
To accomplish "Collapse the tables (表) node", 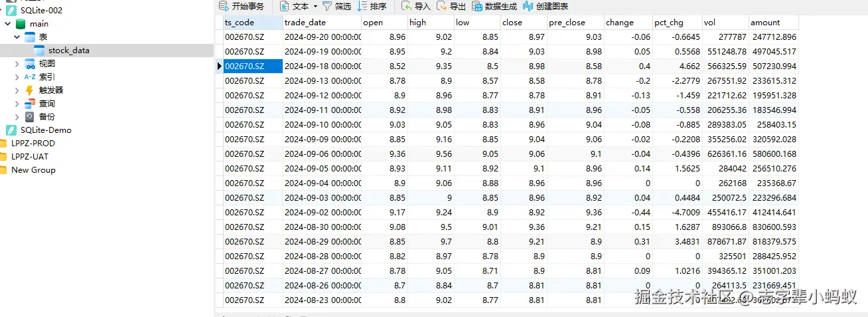I will [x=17, y=37].
